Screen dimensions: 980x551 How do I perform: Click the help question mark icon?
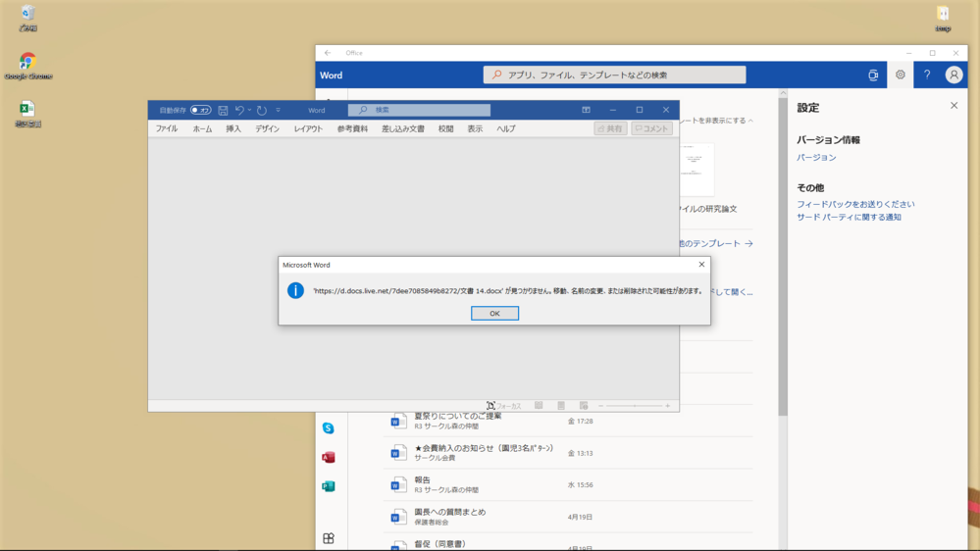tap(927, 75)
